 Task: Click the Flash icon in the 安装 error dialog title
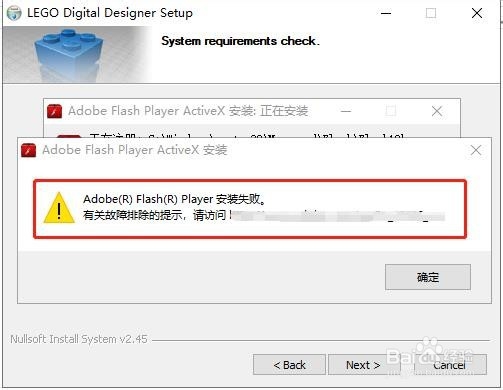[28, 150]
